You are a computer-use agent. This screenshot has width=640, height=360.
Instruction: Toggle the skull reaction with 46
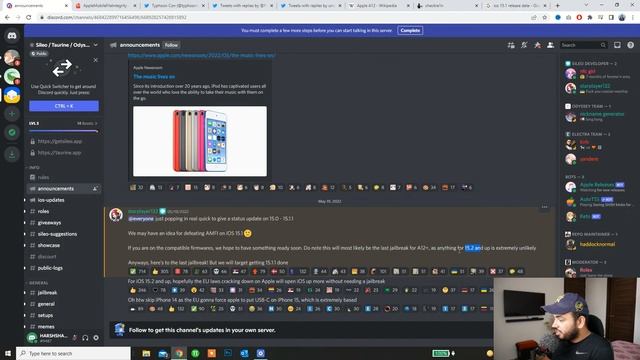click(220, 271)
